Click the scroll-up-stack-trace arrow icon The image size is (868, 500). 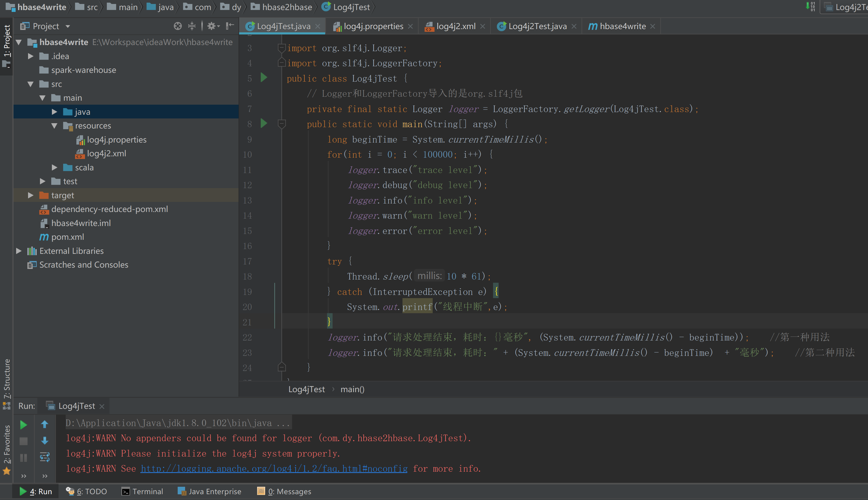[x=44, y=424]
